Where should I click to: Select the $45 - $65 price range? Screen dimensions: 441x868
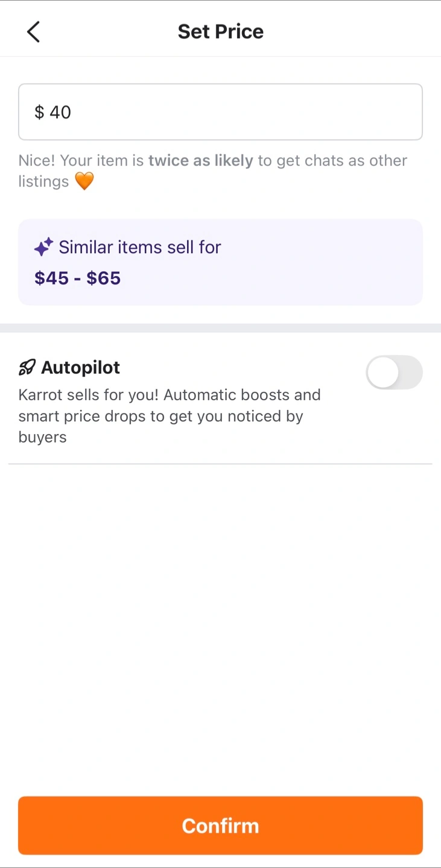point(78,278)
